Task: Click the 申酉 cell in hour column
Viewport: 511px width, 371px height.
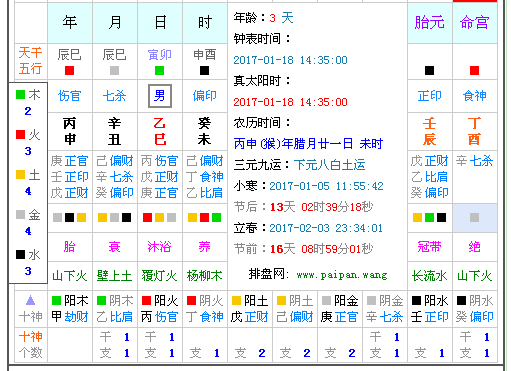Action: click(x=205, y=54)
